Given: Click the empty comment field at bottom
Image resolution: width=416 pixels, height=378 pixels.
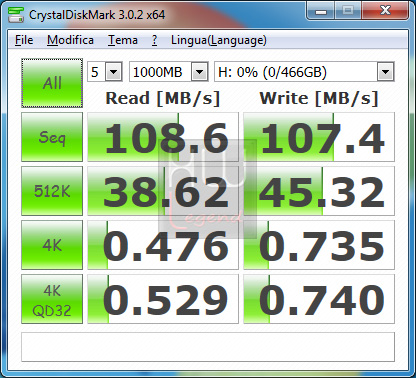Looking at the screenshot, I should coord(208,347).
